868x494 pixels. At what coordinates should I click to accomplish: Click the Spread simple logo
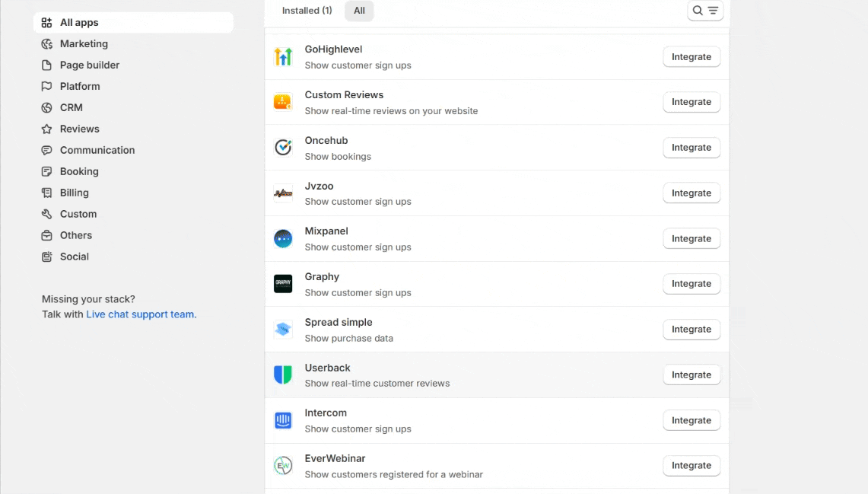tap(283, 330)
